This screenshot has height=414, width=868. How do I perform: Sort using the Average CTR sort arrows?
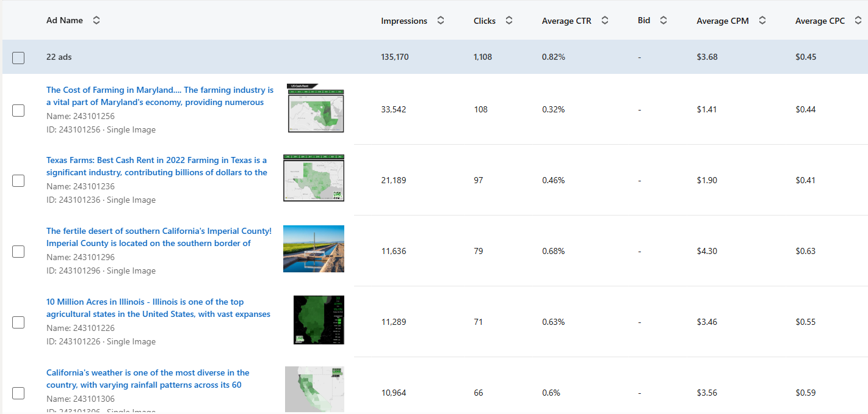tap(605, 20)
